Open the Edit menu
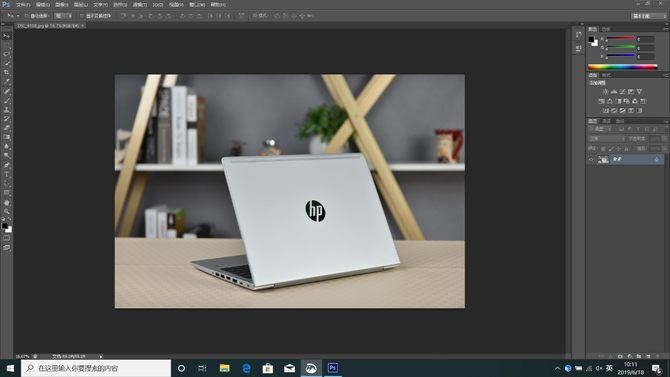The image size is (670, 377). pos(42,5)
